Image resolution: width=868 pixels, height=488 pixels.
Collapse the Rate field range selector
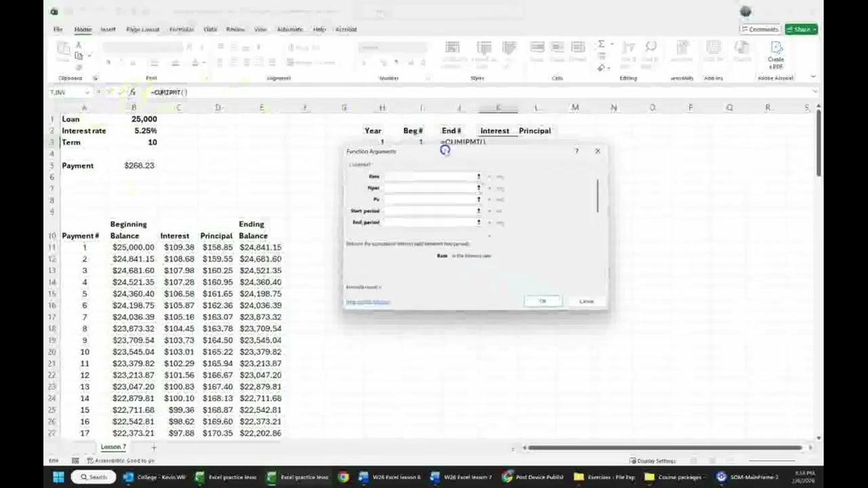[x=479, y=177]
